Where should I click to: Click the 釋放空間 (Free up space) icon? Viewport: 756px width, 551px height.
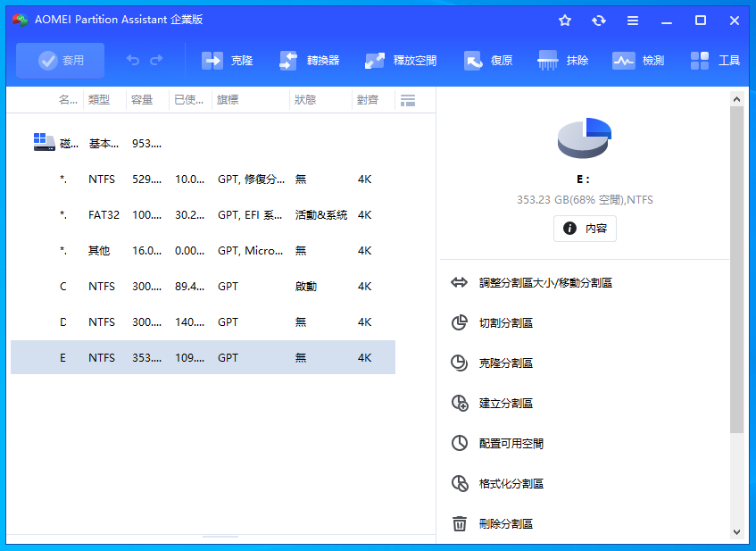[375, 61]
